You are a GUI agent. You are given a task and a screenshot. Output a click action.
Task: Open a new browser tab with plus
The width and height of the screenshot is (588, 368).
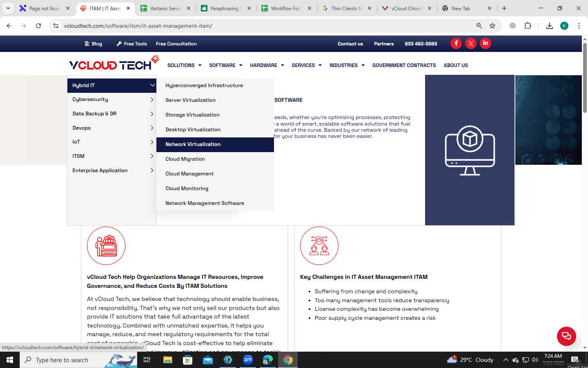pos(504,8)
